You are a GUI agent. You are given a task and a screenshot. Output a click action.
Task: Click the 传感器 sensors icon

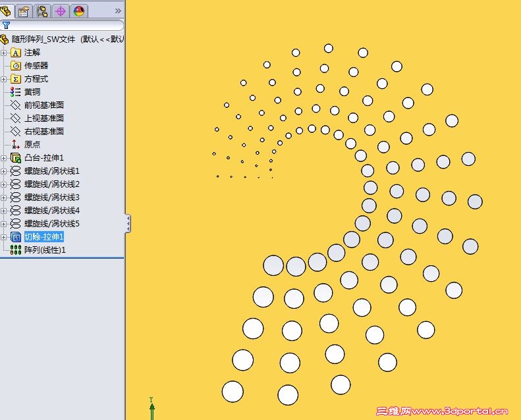tap(16, 66)
